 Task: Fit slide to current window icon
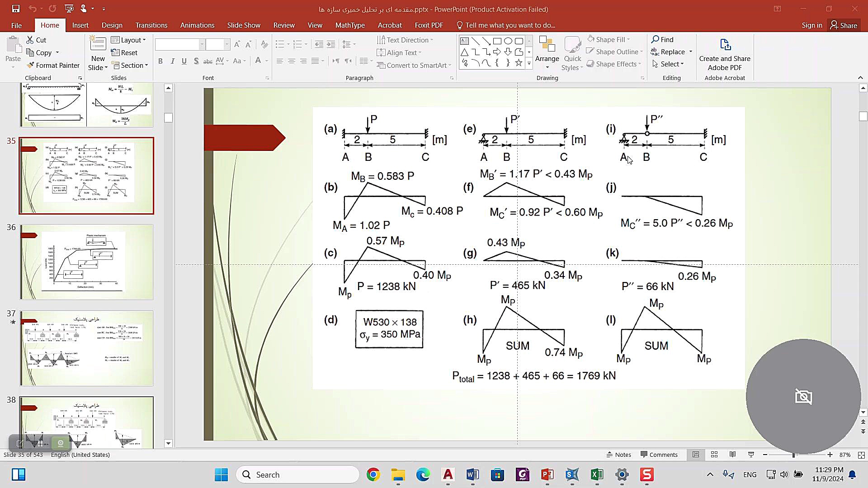[x=861, y=455]
